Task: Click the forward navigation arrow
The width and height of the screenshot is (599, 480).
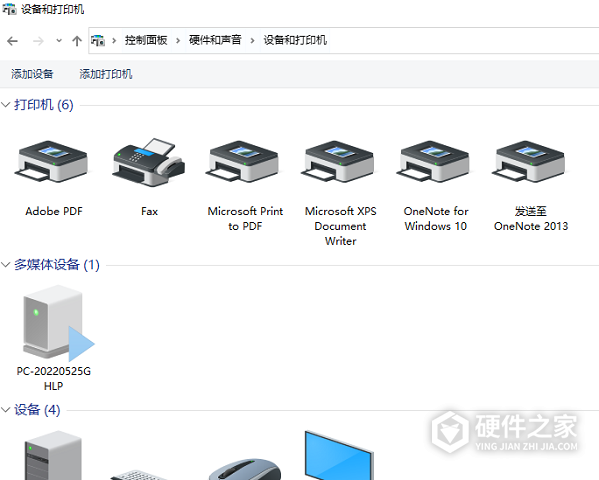Action: click(38, 41)
